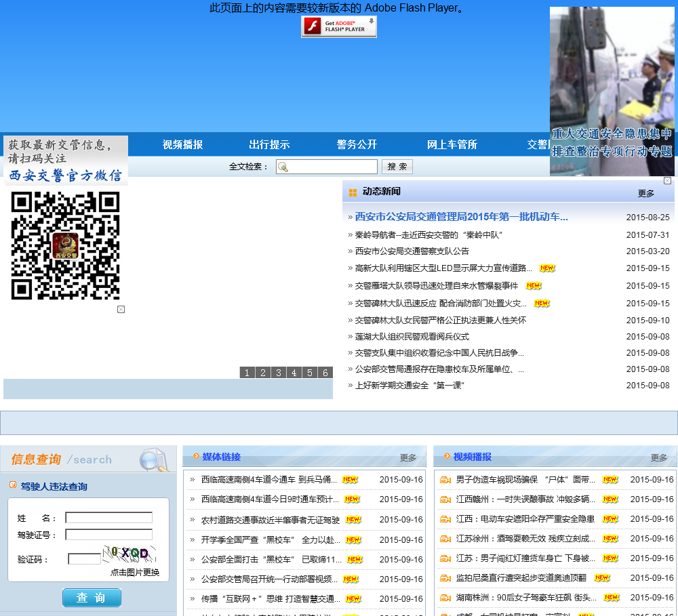This screenshot has height=616, width=678.
Task: Click the 查询 submit button
Action: (x=92, y=598)
